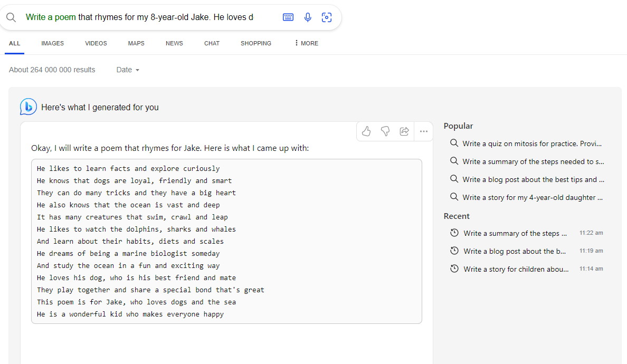Open the MORE search categories menu

pos(306,43)
